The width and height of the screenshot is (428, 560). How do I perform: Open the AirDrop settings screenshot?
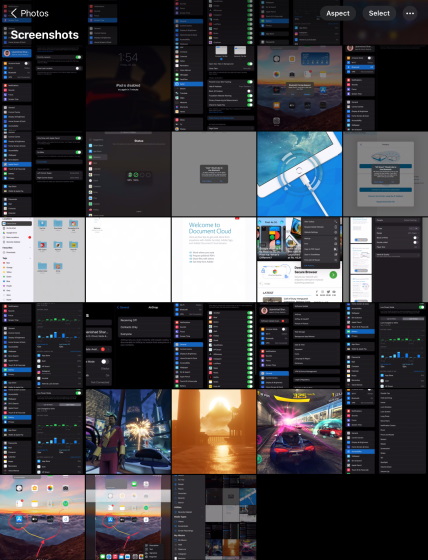(x=128, y=345)
